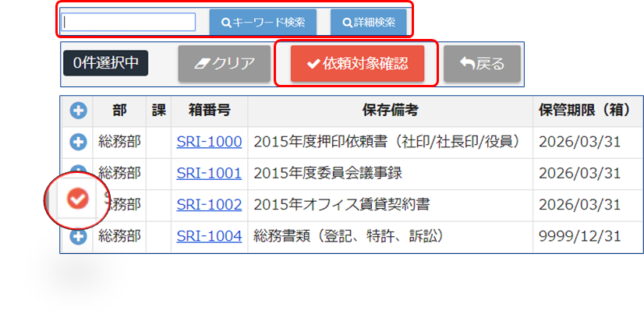Add SRI-1000 row using plus icon
644x328 pixels.
click(x=78, y=142)
